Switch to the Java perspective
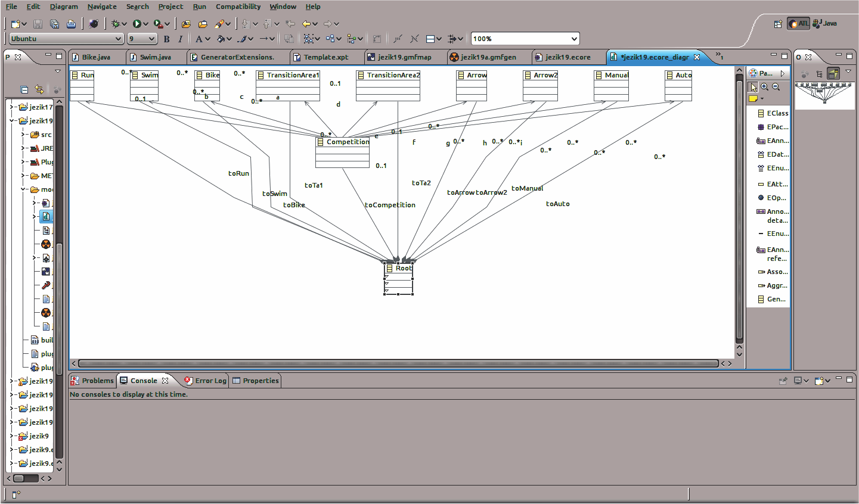This screenshot has height=504, width=859. [x=825, y=24]
